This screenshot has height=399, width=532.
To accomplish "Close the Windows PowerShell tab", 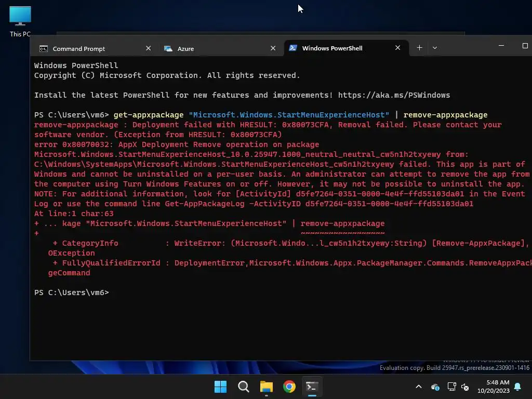I will tap(397, 48).
